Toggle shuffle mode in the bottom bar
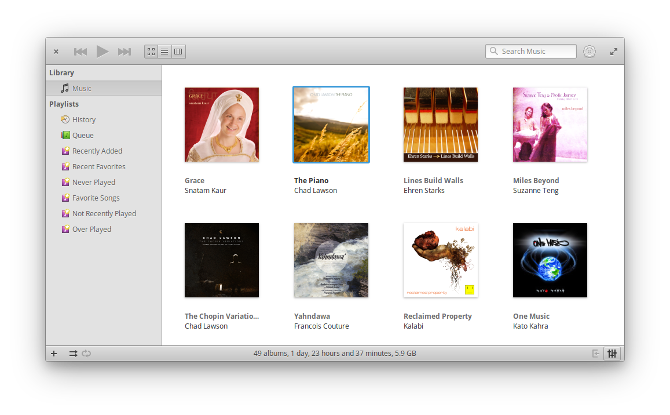The image size is (670, 415). pyautogui.click(x=72, y=353)
